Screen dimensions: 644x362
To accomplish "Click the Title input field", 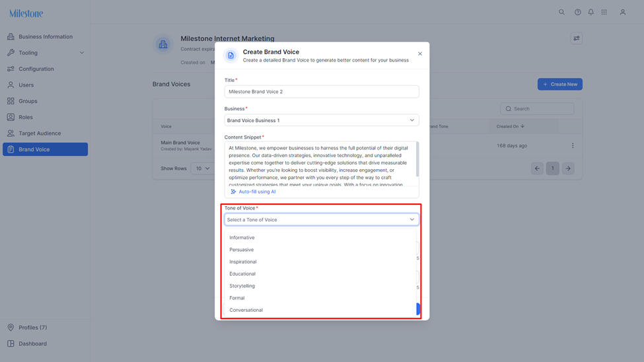I will (x=322, y=92).
